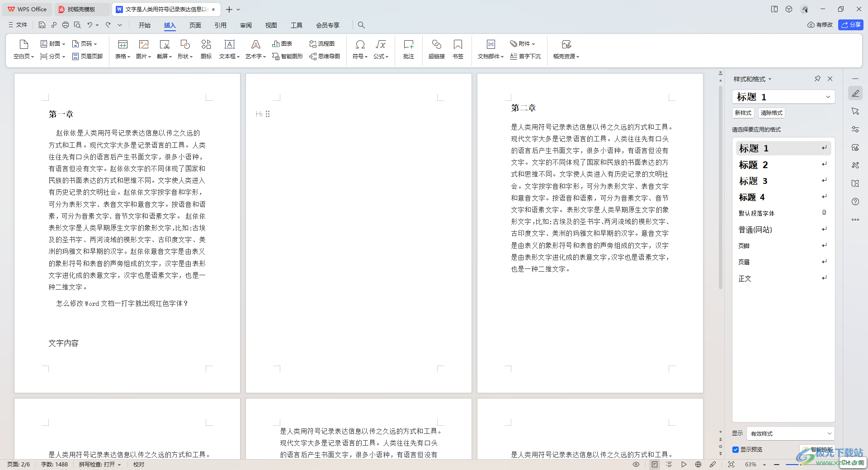Screen dimensions: 868x470
Task: Insert a 超链接 hyperlink
Action: (437, 49)
